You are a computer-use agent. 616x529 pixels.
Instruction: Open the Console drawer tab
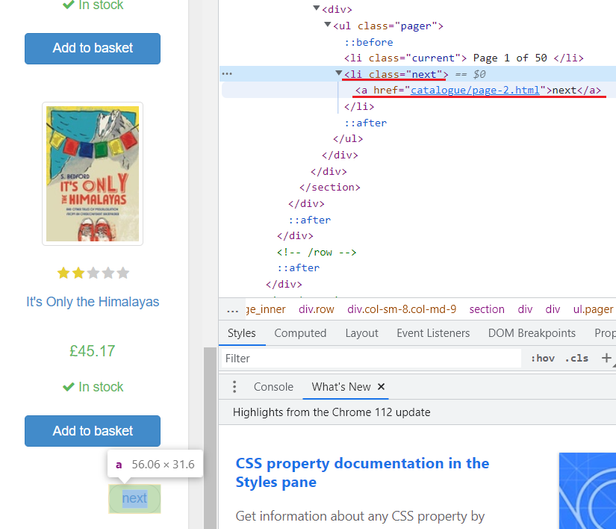(273, 387)
